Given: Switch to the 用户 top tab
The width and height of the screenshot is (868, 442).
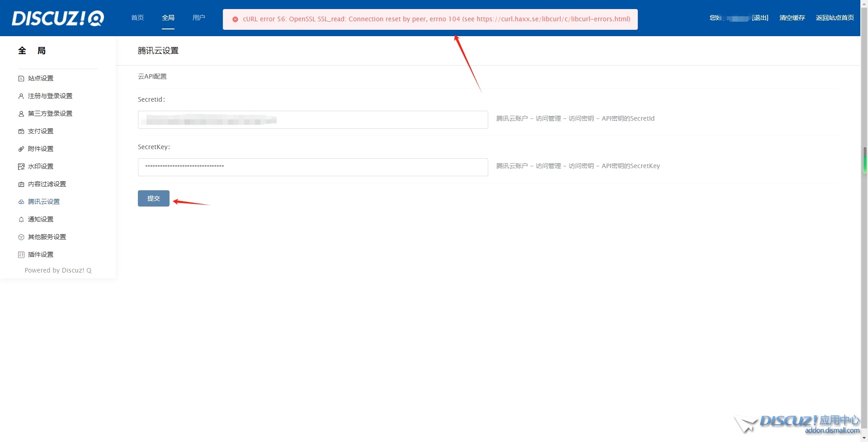Looking at the screenshot, I should click(x=198, y=18).
